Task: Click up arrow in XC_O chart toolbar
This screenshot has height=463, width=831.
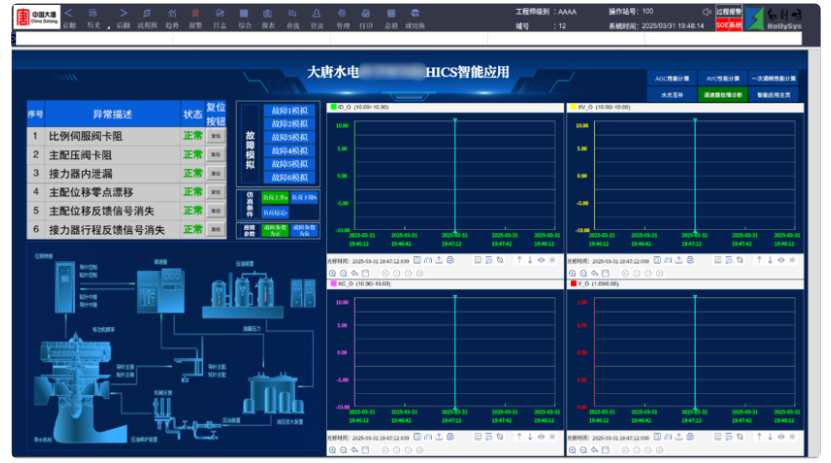Action: pos(519,437)
